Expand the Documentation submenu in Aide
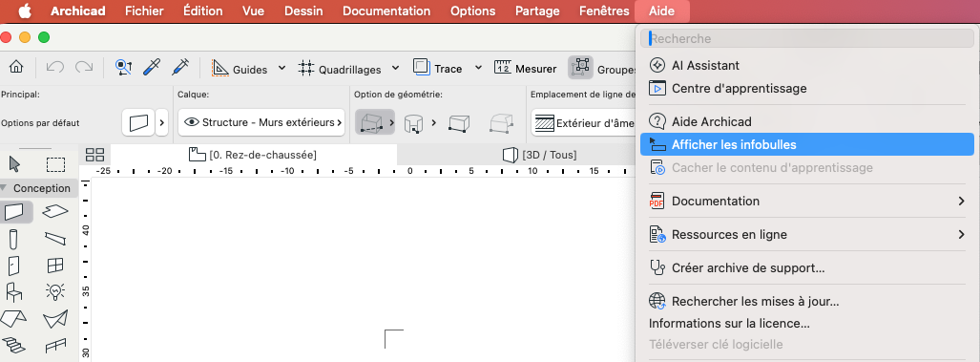This screenshot has width=980, height=362. coord(807,201)
